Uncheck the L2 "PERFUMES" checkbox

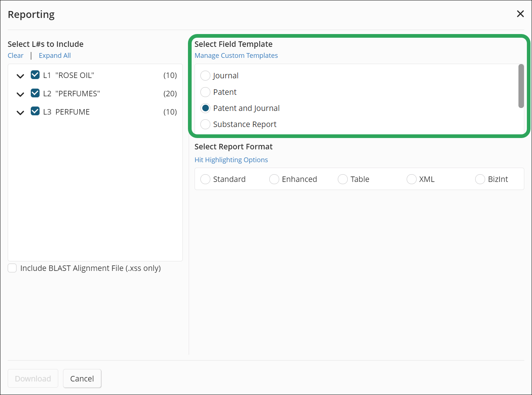click(35, 93)
